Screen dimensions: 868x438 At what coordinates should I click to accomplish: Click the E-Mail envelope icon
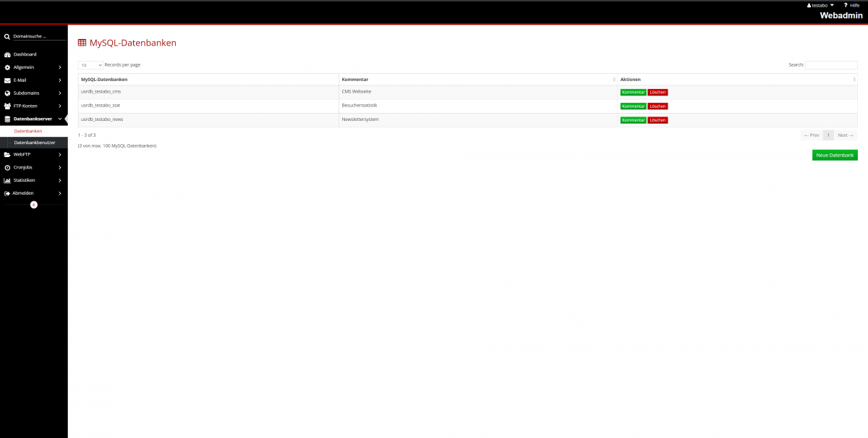(x=7, y=80)
